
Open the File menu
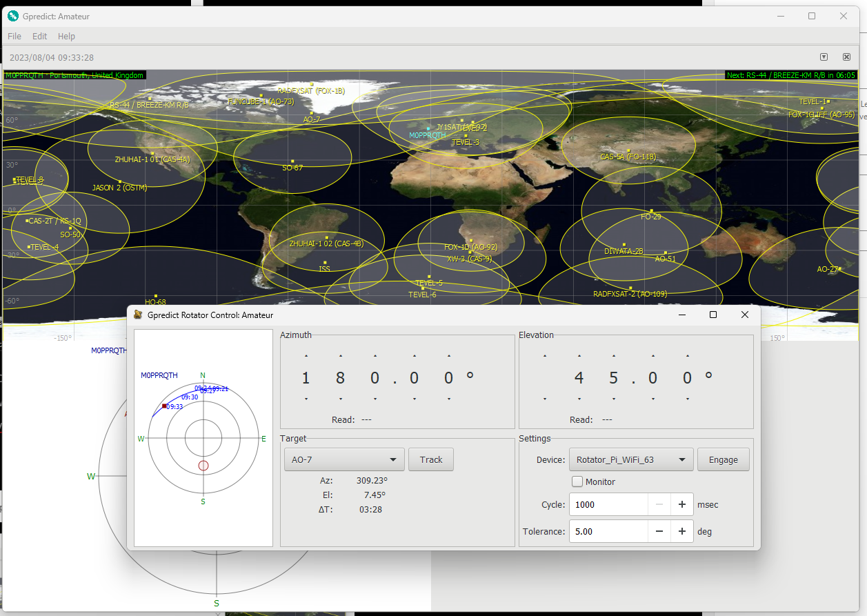pyautogui.click(x=14, y=36)
